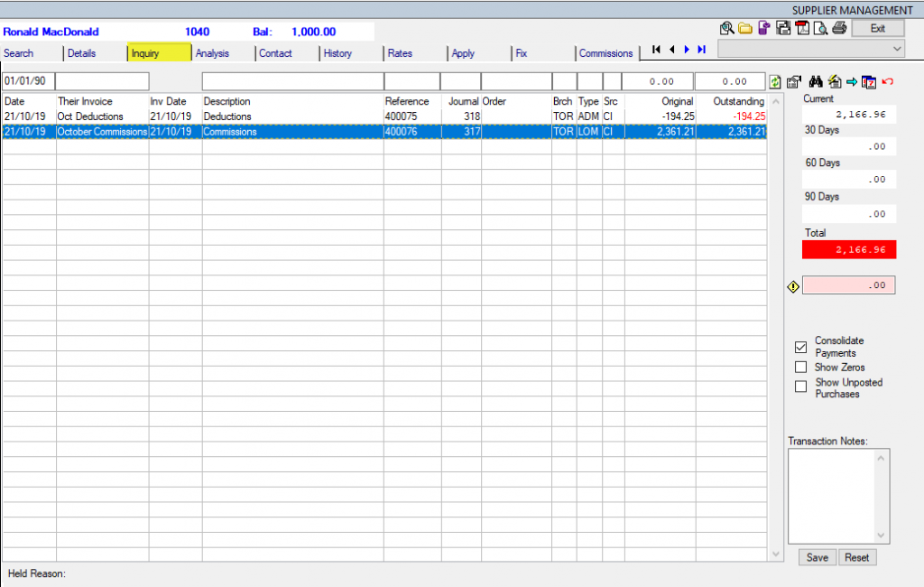The image size is (924, 587).
Task: Click the Their Invoice filter field
Action: pyautogui.click(x=103, y=81)
